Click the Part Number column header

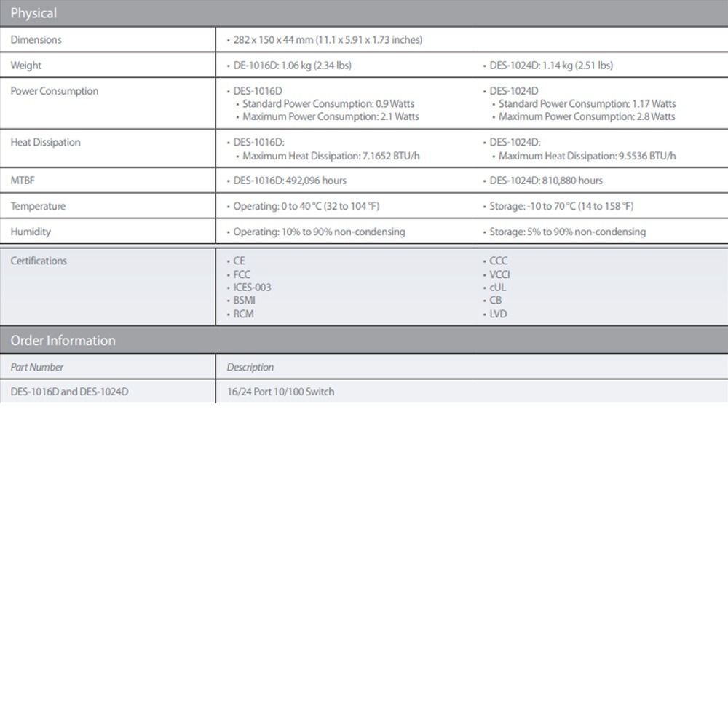36,368
